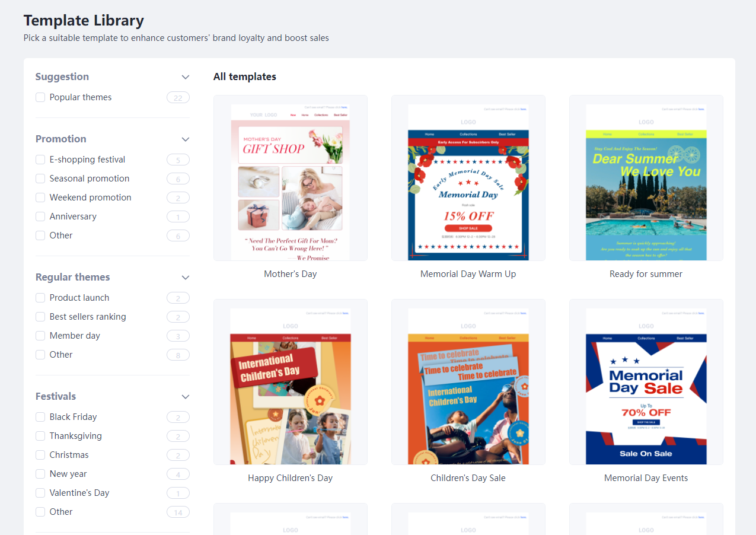Collapse the Festivals section chevron

pos(186,397)
